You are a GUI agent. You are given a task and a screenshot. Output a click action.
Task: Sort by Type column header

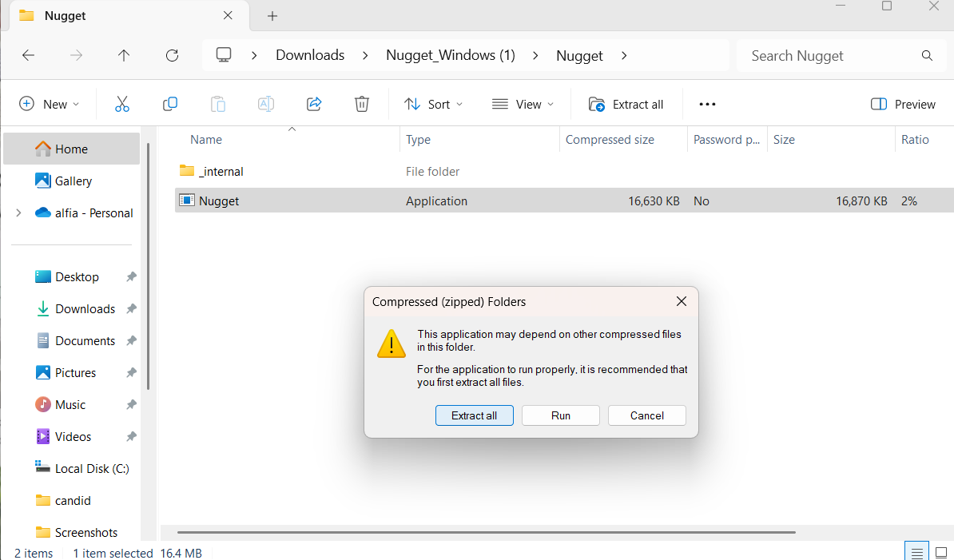[418, 139]
